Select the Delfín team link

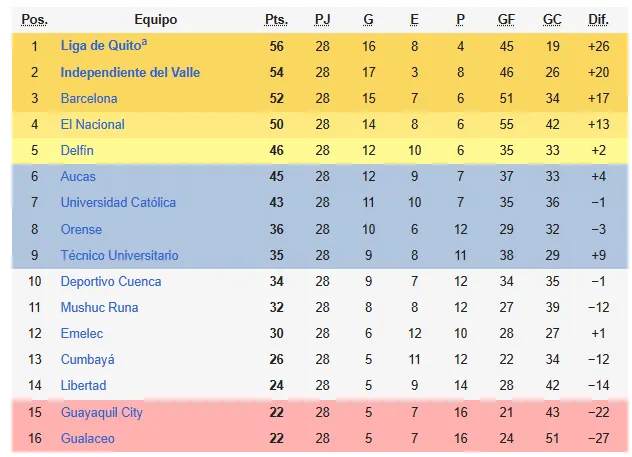pyautogui.click(x=77, y=150)
